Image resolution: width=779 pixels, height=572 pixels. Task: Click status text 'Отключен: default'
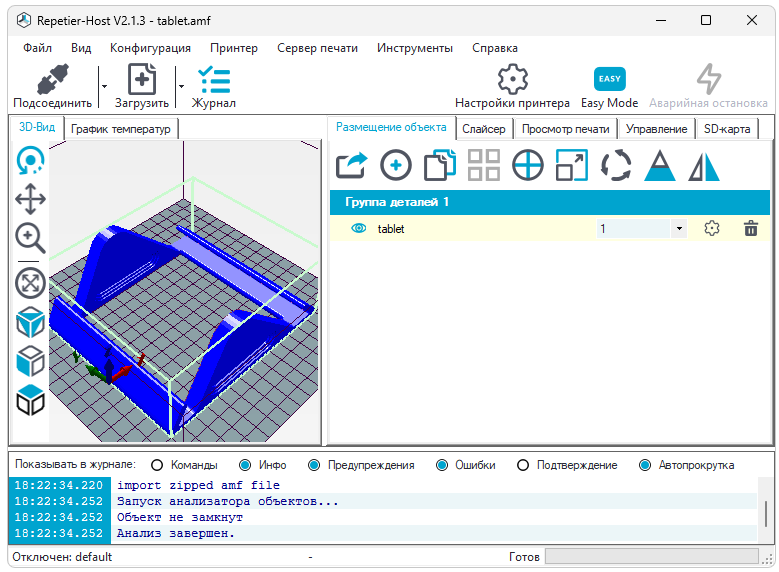pos(62,557)
